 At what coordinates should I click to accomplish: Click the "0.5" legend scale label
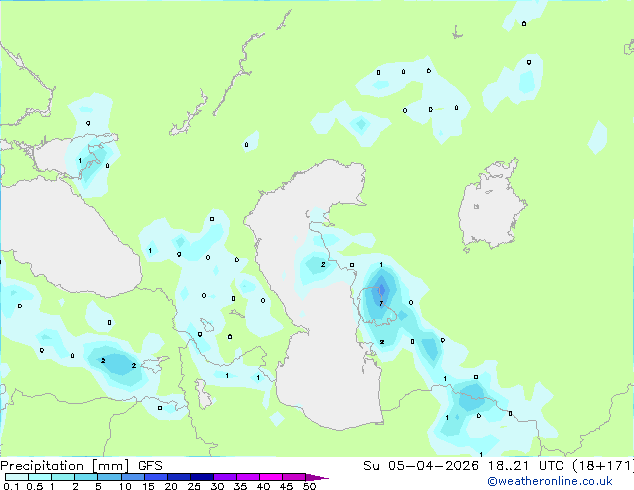tap(35, 486)
